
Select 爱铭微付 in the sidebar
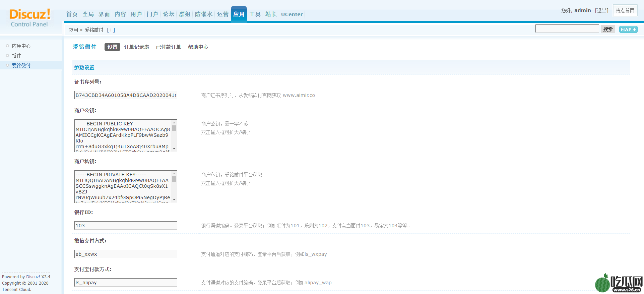(21, 65)
